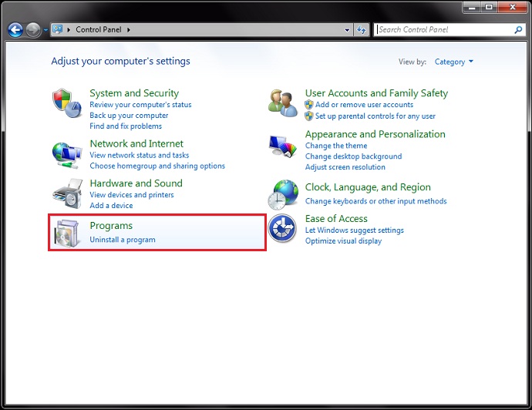Screen dimensions: 532x410
Task: Maximize the Control Panel window
Action: coord(489,7)
